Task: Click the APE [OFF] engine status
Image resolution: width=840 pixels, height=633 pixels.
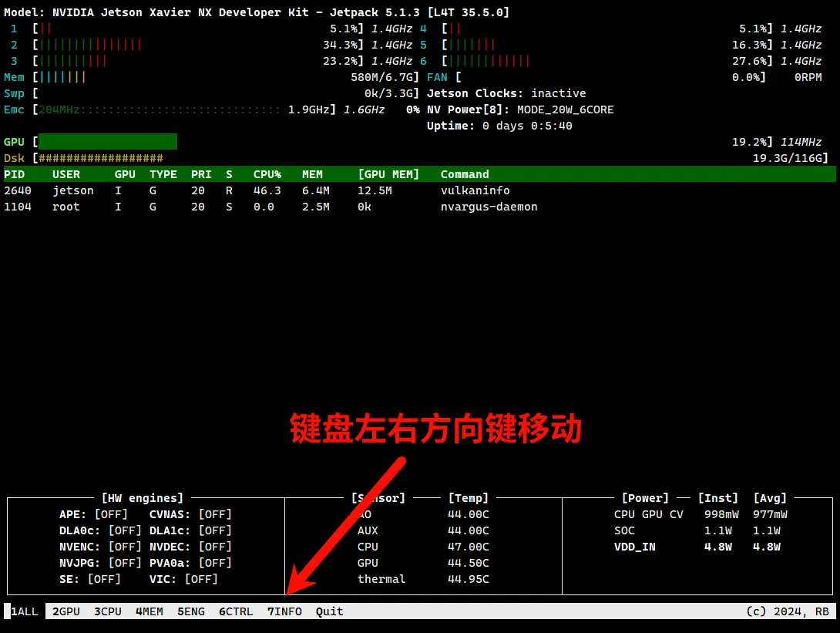Action: (94, 514)
